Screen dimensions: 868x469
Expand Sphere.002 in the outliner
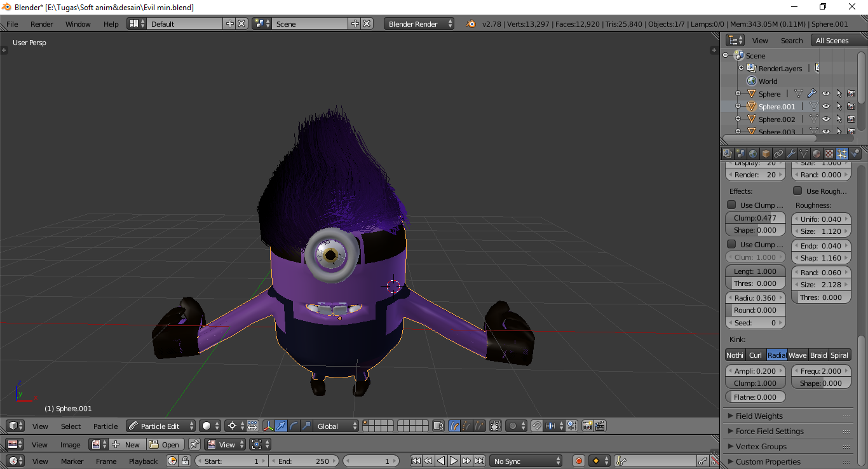tap(738, 119)
